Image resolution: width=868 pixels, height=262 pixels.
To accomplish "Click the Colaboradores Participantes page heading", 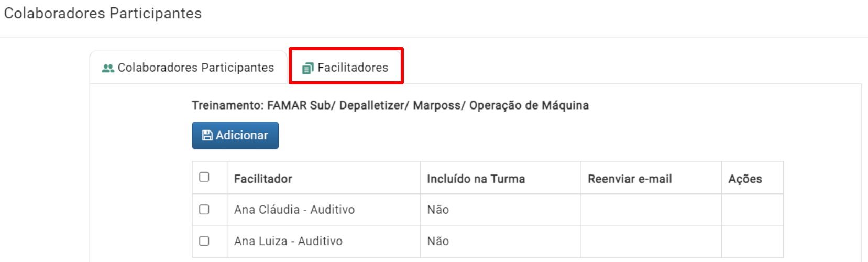I will coord(103,13).
